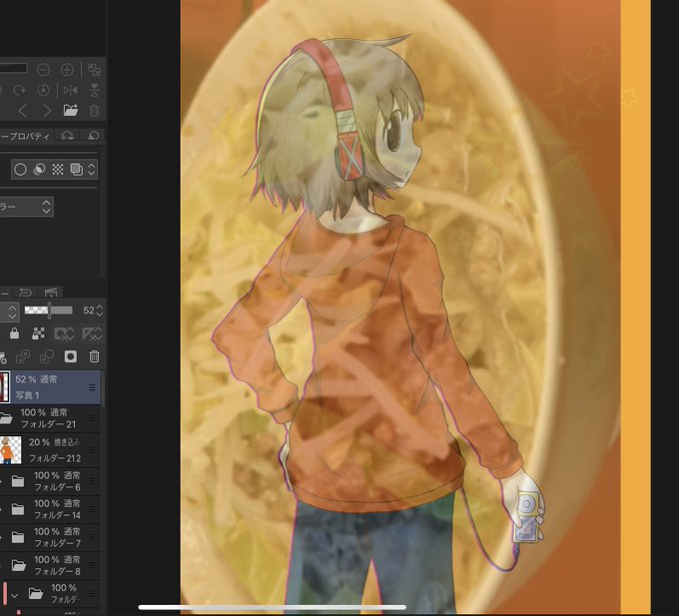
Task: Toggle the tone checkered effect icon
Action: coord(58,170)
